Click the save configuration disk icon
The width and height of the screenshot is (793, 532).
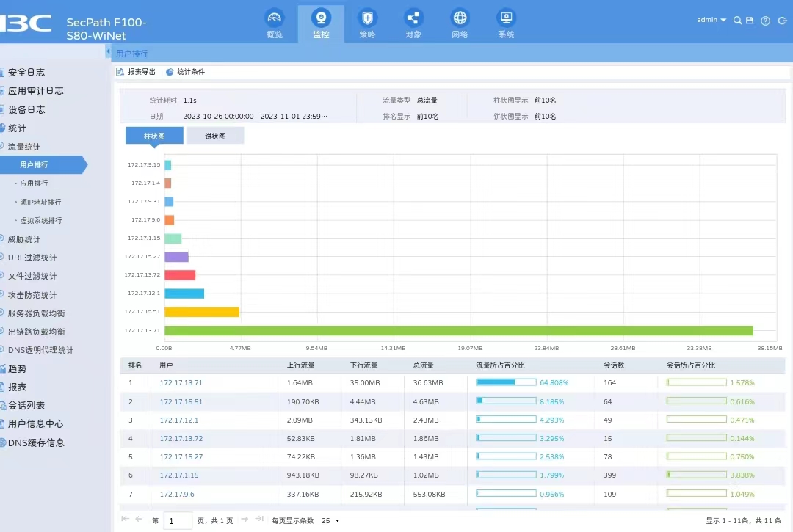pyautogui.click(x=750, y=21)
